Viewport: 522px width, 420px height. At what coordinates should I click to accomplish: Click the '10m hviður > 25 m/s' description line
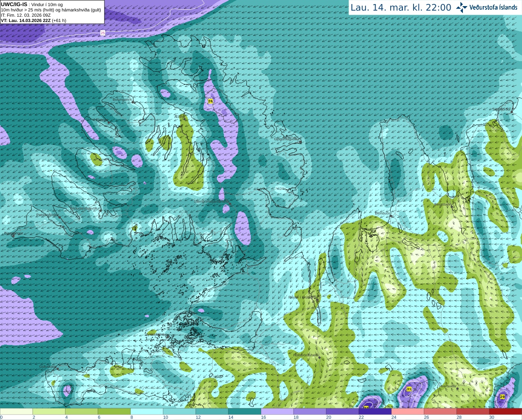pyautogui.click(x=51, y=10)
